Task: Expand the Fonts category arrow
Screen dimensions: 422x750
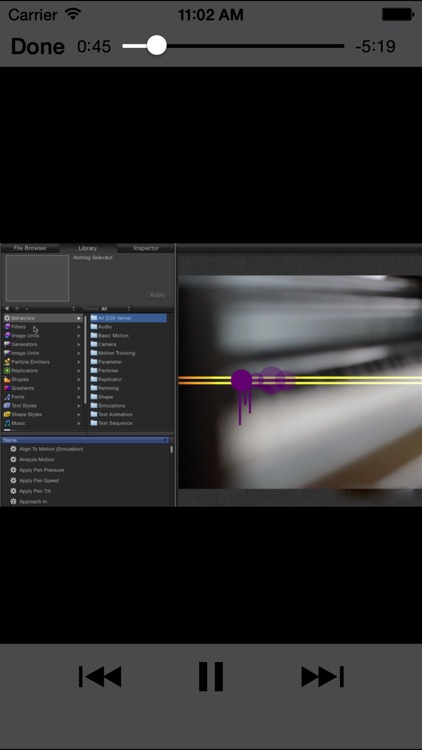Action: point(79,397)
